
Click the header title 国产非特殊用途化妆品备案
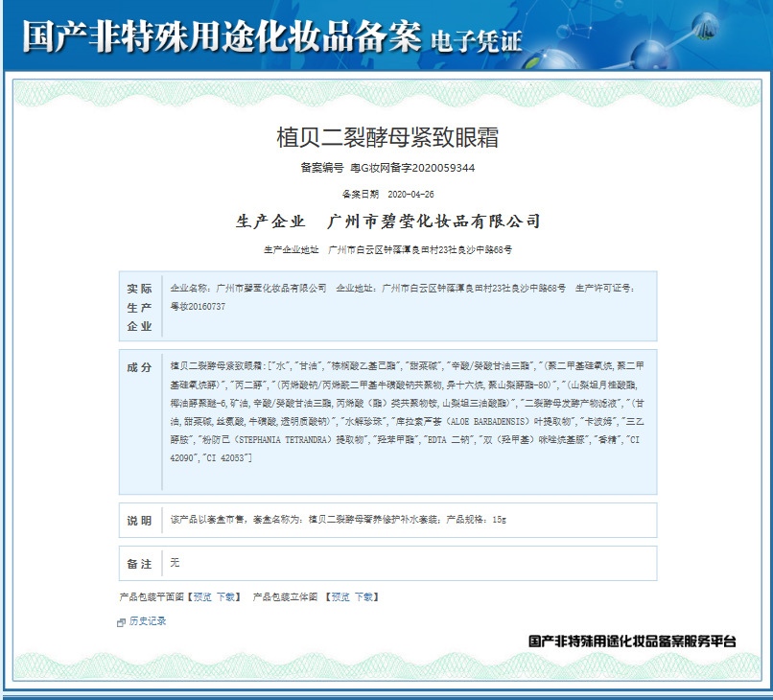click(222, 37)
